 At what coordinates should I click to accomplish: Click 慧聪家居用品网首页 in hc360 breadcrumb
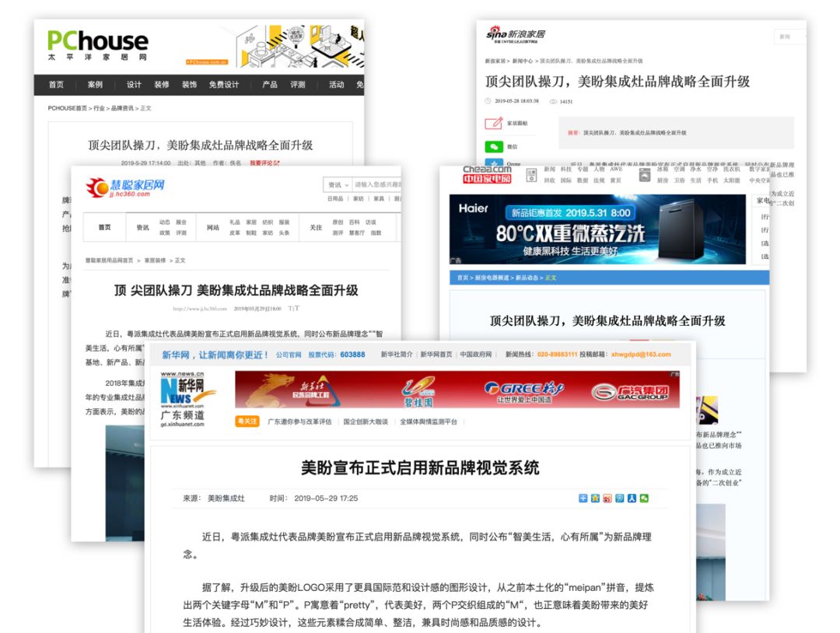(110, 261)
